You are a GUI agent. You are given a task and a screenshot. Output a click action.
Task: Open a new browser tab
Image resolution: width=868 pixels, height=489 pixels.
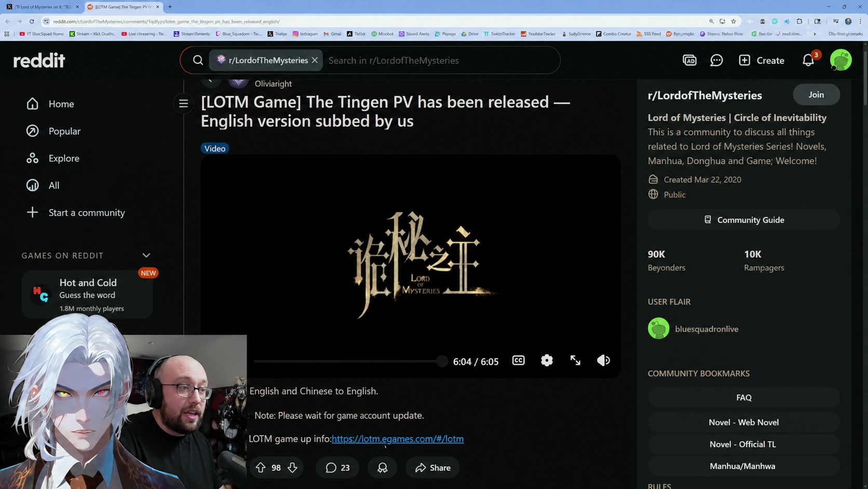click(x=170, y=7)
